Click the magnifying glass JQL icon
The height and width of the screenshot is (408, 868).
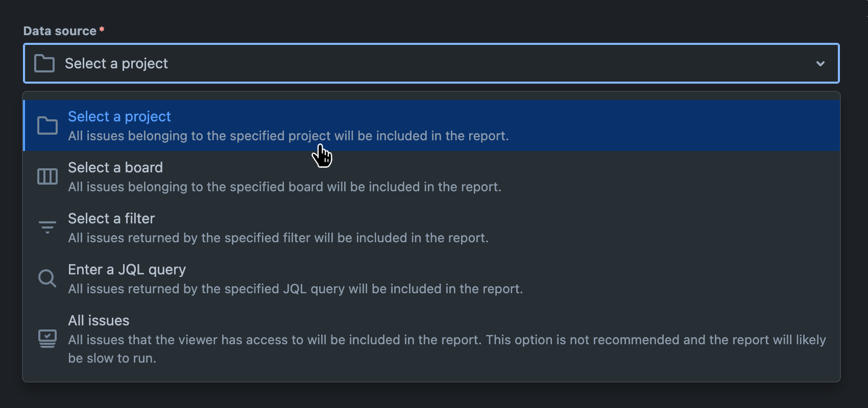[47, 278]
